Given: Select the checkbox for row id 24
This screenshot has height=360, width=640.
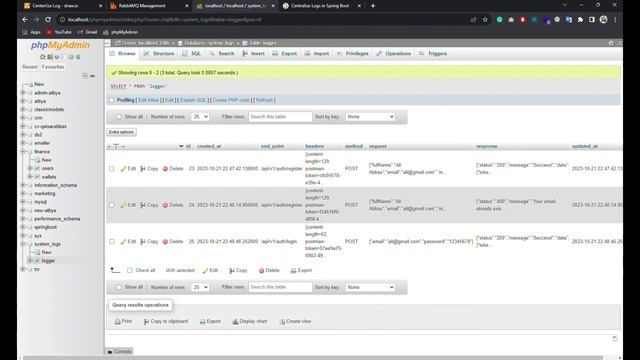Looking at the screenshot, I should (111, 205).
